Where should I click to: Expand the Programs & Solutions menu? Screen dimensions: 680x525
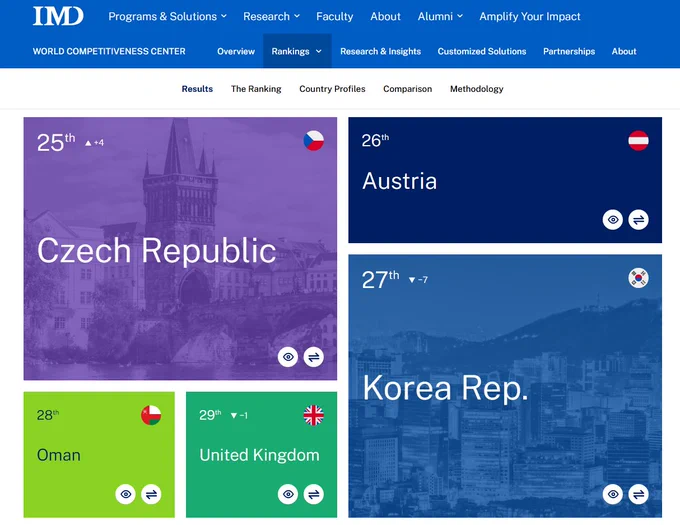167,16
